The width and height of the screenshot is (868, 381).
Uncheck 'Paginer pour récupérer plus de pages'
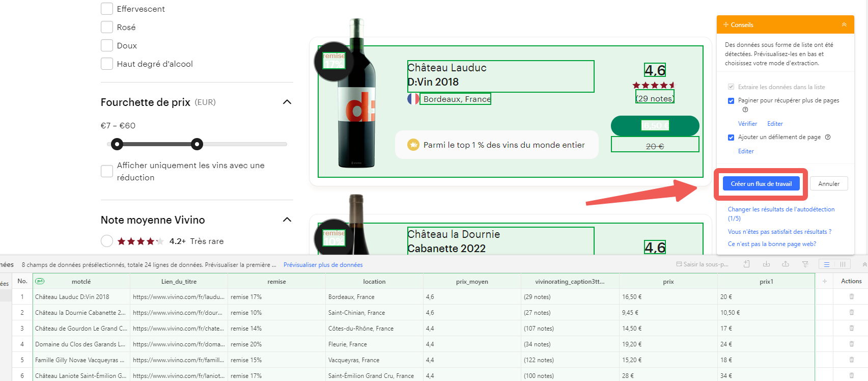(731, 101)
